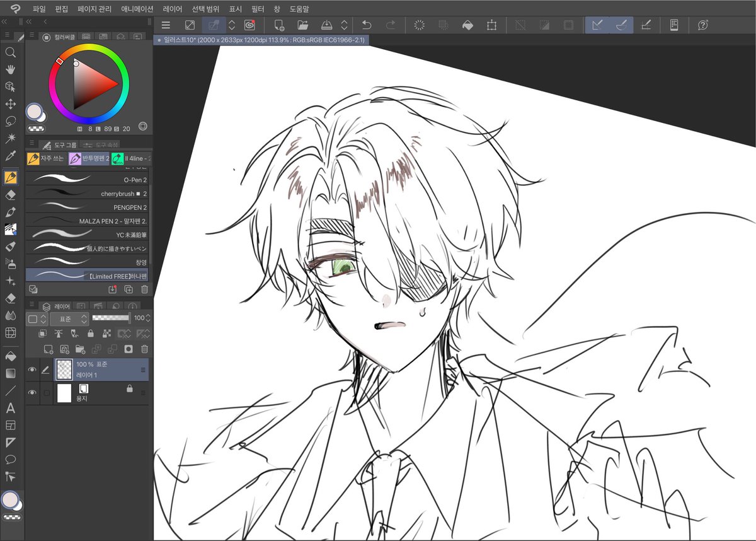Image resolution: width=756 pixels, height=541 pixels.
Task: Select the active Pen tool
Action: [11, 177]
